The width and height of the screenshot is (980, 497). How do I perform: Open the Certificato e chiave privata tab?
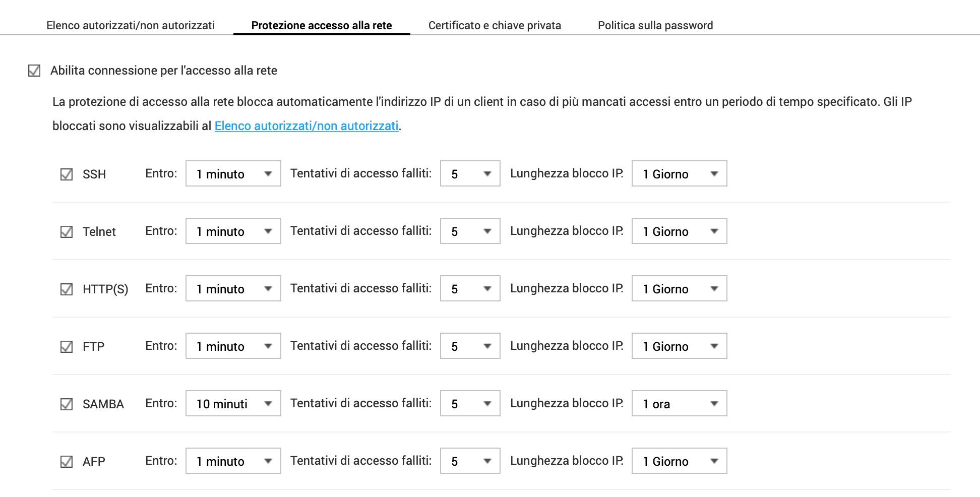click(495, 25)
